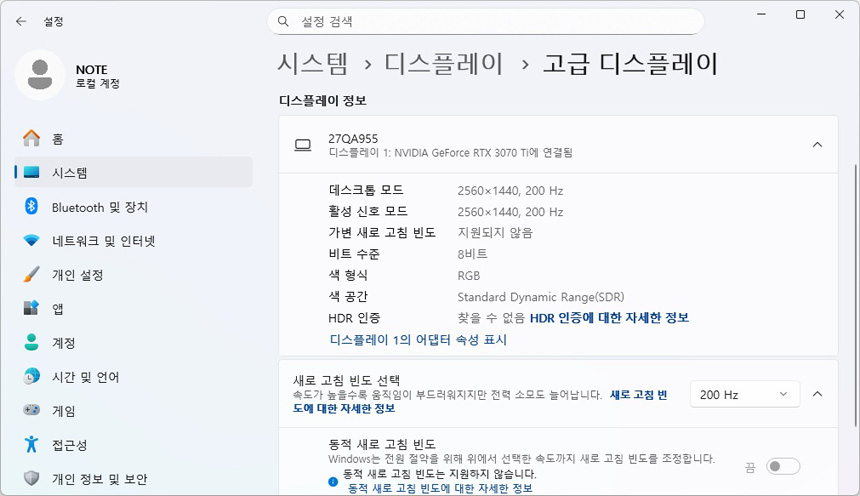Go to 시간 및 언어 settings
The image size is (860, 496).
pyautogui.click(x=85, y=377)
